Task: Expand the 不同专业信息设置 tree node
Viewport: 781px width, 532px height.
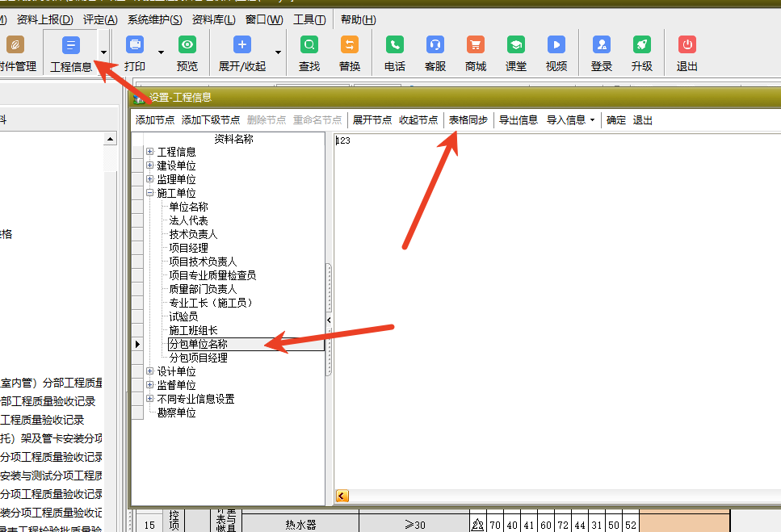Action: pos(150,399)
